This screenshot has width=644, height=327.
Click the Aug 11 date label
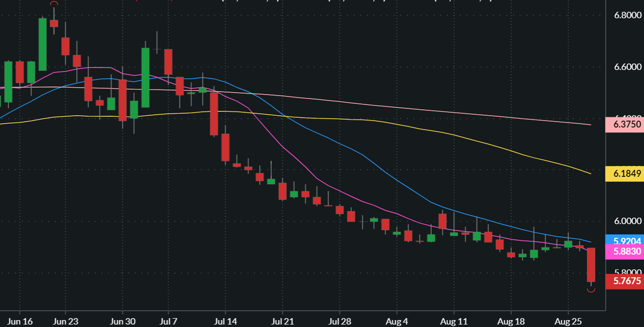453,320
